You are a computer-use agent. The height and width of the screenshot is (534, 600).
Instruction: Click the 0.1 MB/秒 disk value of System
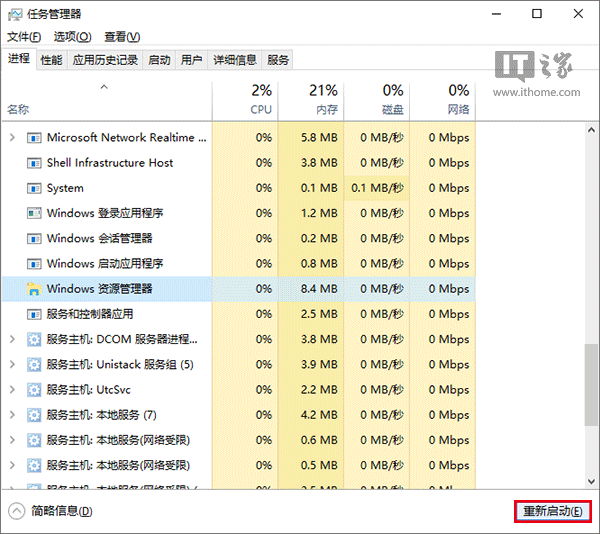[x=377, y=188]
